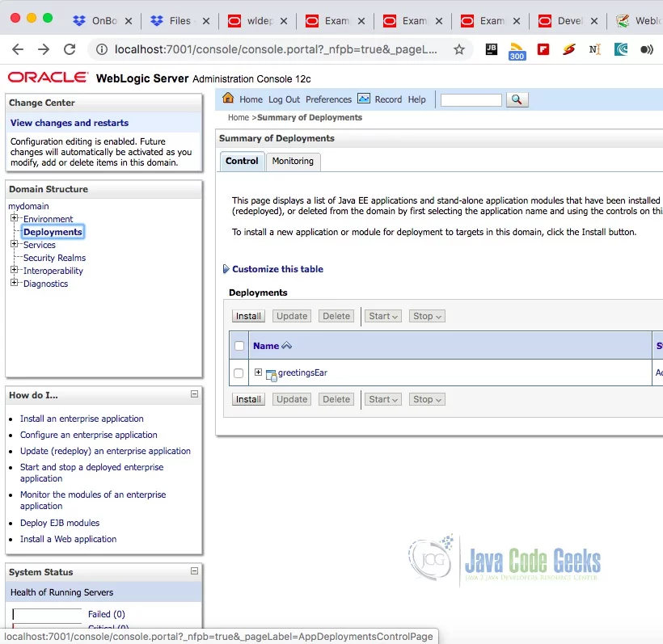Click the Home house icon in toolbar
Screen dimensions: 663x644
coord(228,98)
